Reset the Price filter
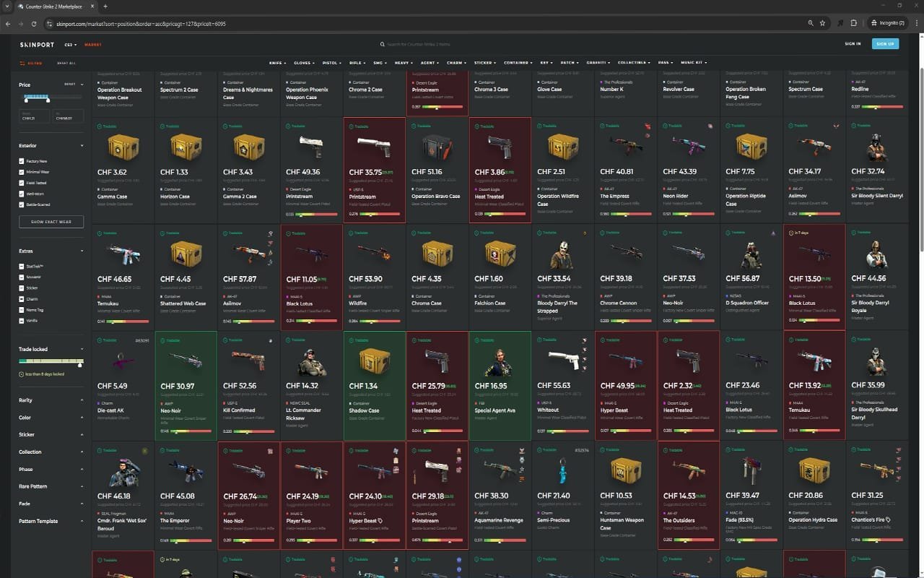Image resolution: width=924 pixels, height=578 pixels. click(x=71, y=85)
